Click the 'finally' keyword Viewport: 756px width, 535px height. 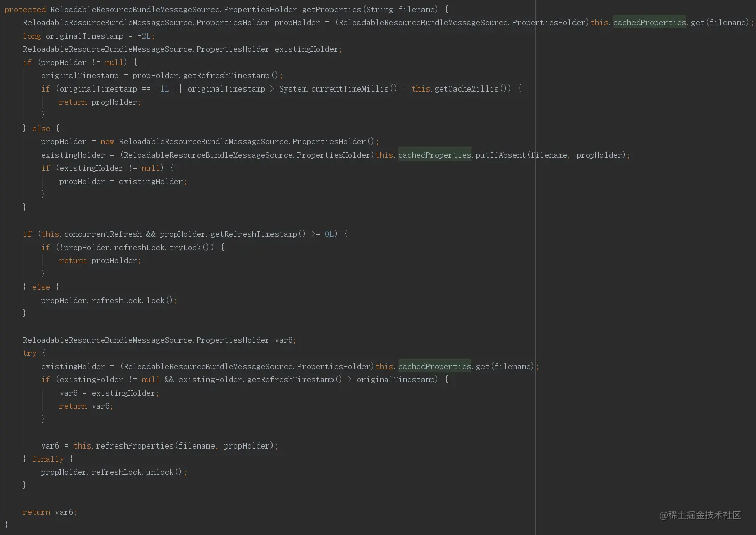point(48,459)
